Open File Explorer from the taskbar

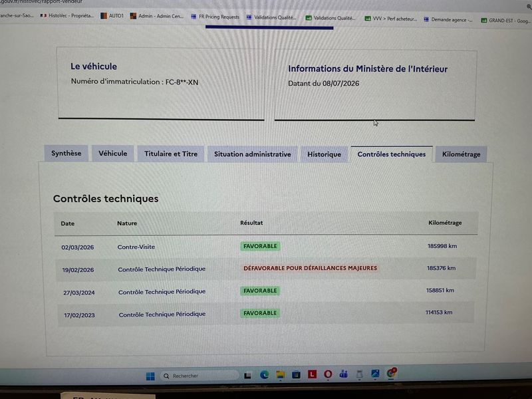(x=280, y=374)
